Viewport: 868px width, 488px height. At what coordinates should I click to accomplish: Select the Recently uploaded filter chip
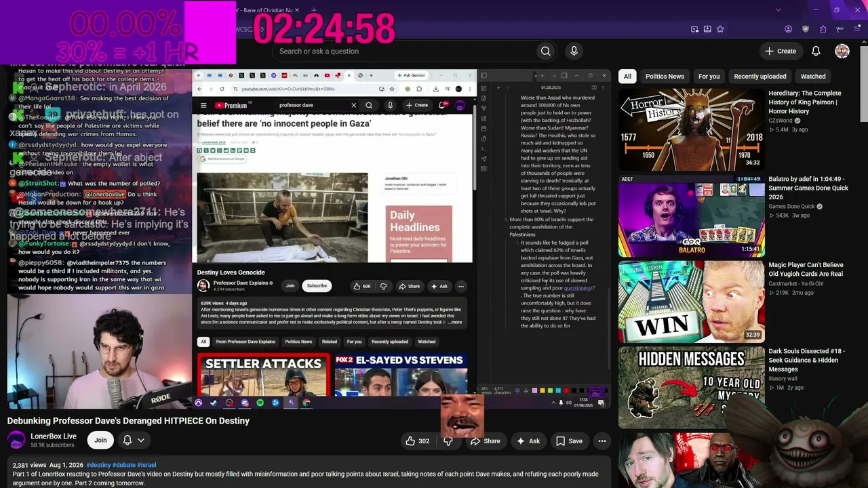[759, 77]
